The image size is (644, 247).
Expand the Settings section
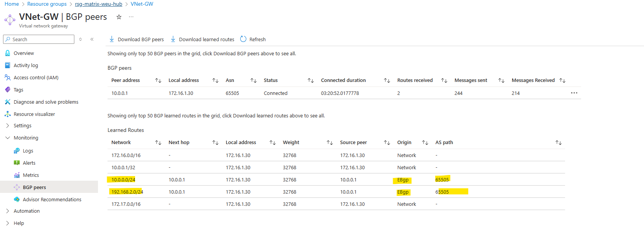[x=8, y=125]
